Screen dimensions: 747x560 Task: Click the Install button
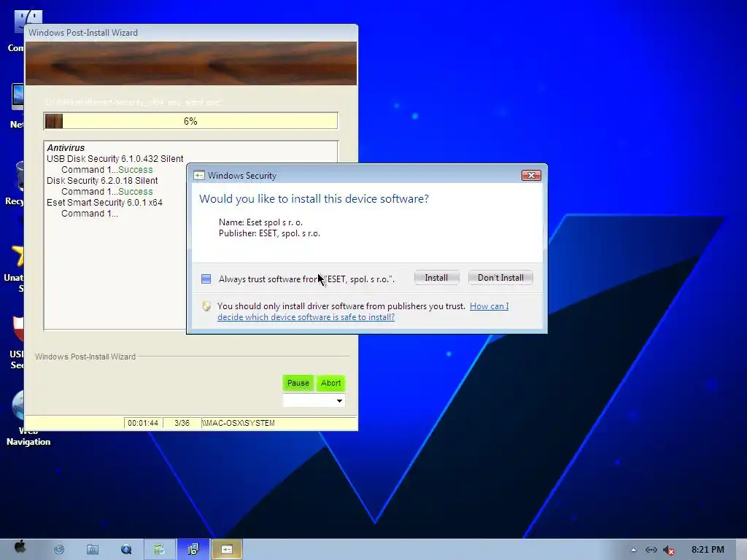436,278
